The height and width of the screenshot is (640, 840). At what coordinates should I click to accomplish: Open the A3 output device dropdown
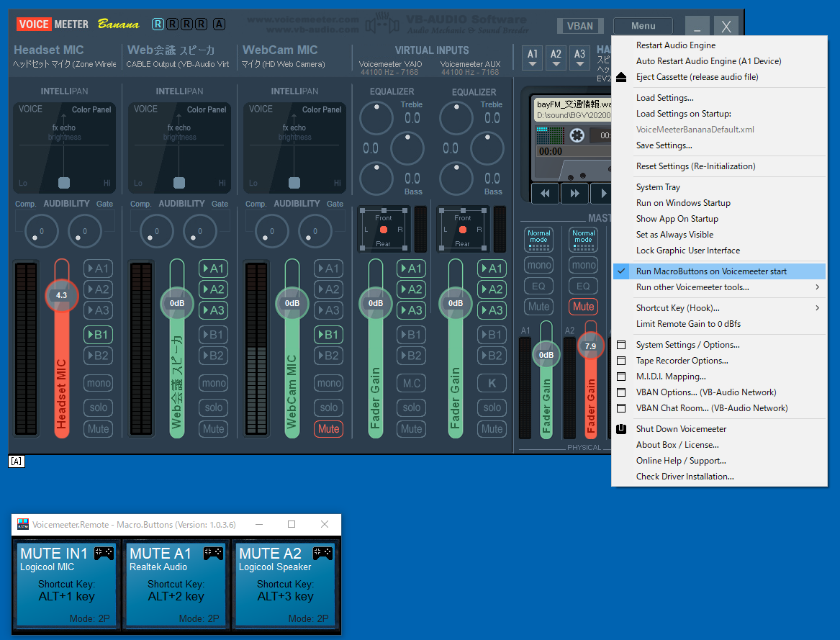tap(579, 58)
